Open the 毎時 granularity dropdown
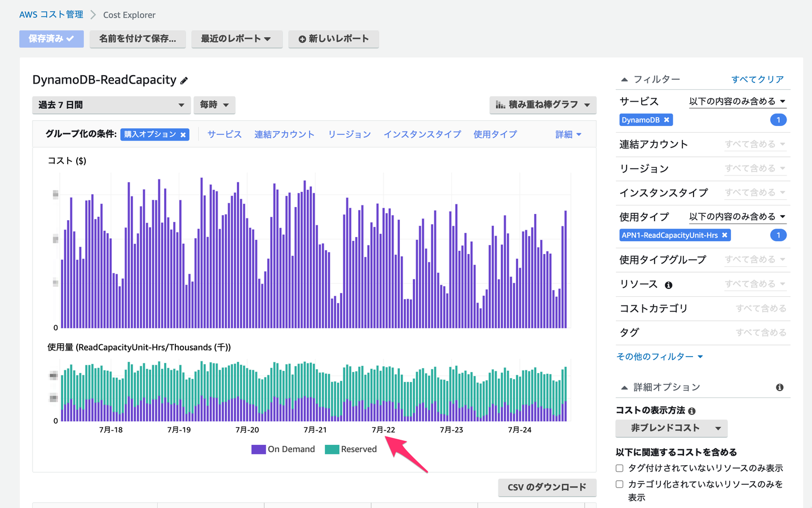 (214, 105)
